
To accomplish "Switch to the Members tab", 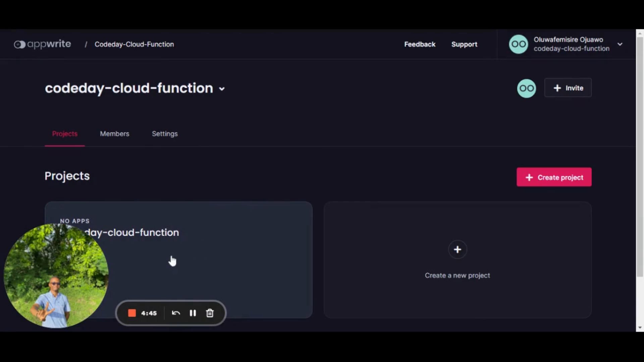I will [114, 134].
